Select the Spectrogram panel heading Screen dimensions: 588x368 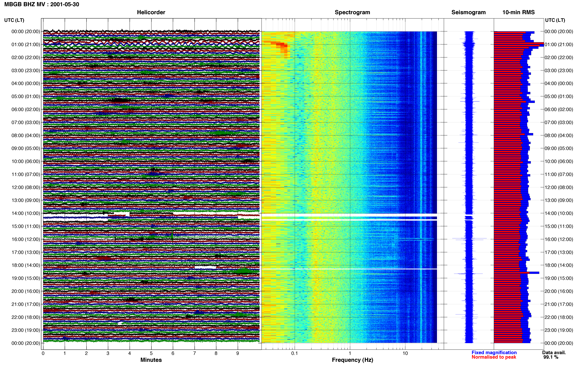(352, 12)
